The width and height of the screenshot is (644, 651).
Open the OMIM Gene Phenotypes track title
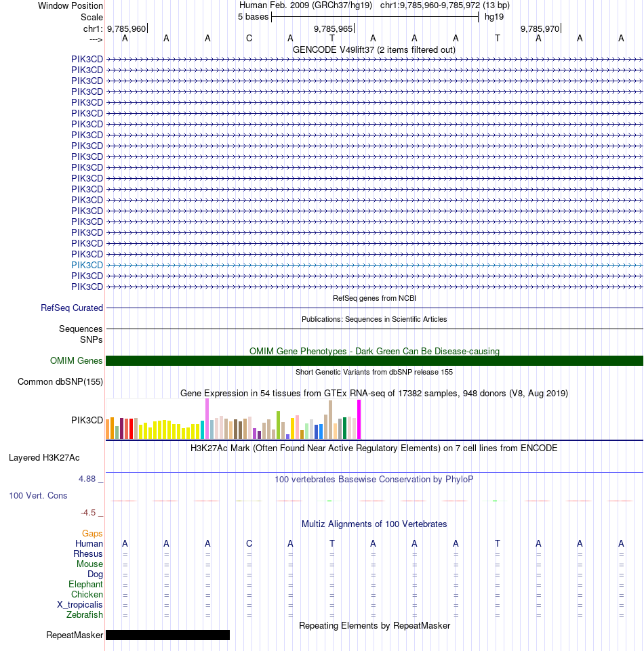374,351
